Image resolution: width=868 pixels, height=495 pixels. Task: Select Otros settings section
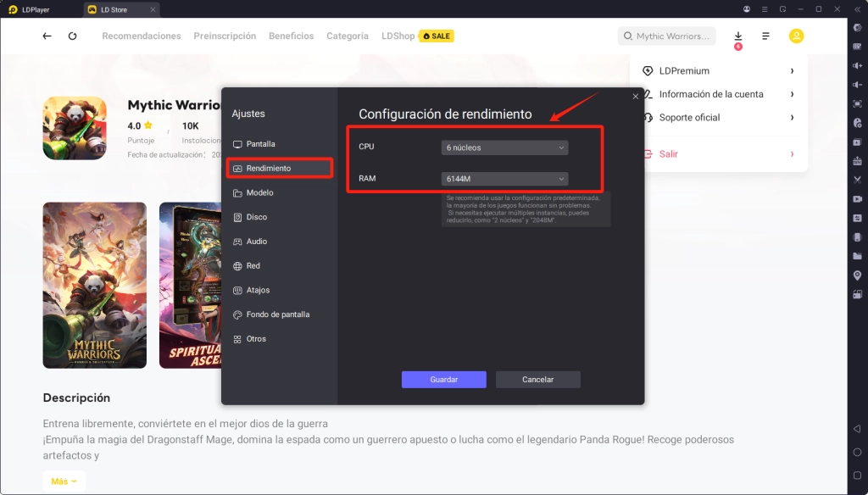280,339
